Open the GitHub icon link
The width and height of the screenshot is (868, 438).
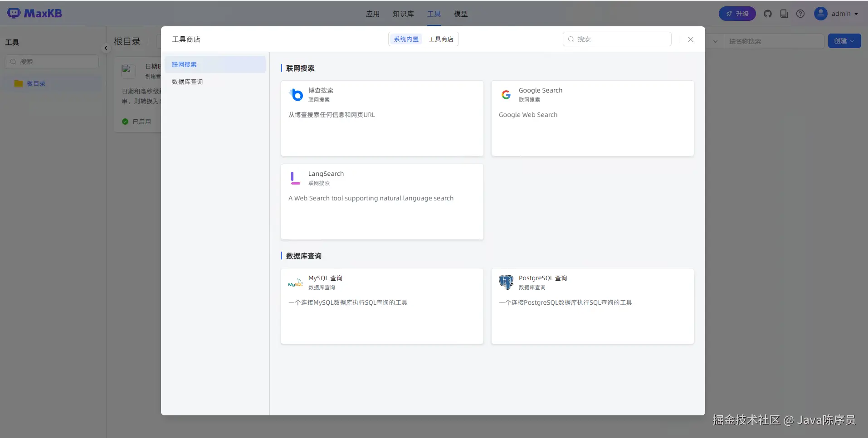point(768,14)
